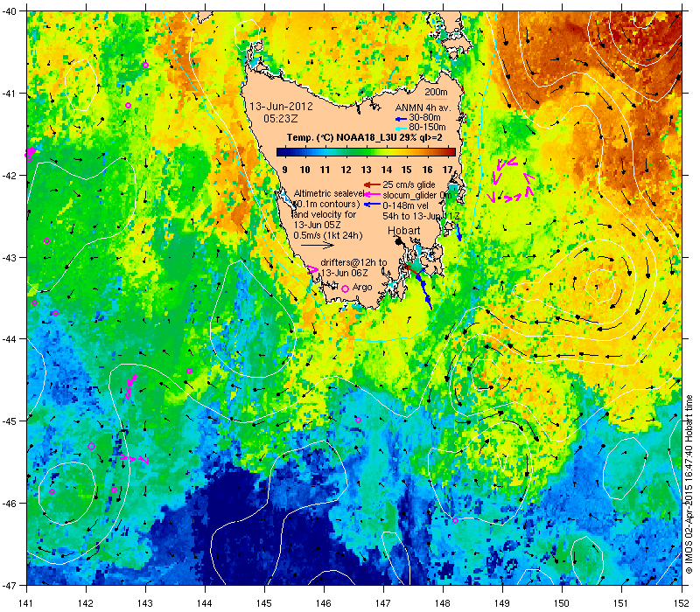Click the red arrow beside '25 cm/s glide'
The height and width of the screenshot is (612, 700).
(372, 184)
